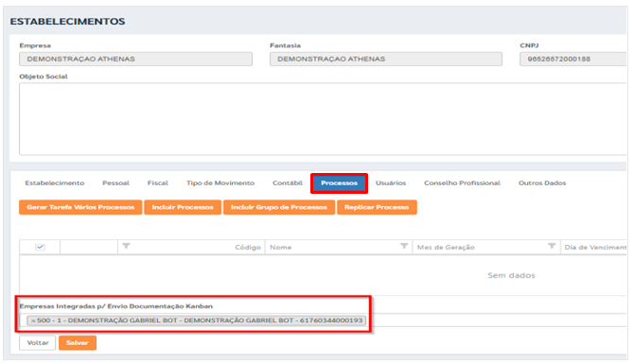Image resolution: width=634 pixels, height=364 pixels.
Task: Select the Tipo de Movimento tab
Action: coord(220,183)
